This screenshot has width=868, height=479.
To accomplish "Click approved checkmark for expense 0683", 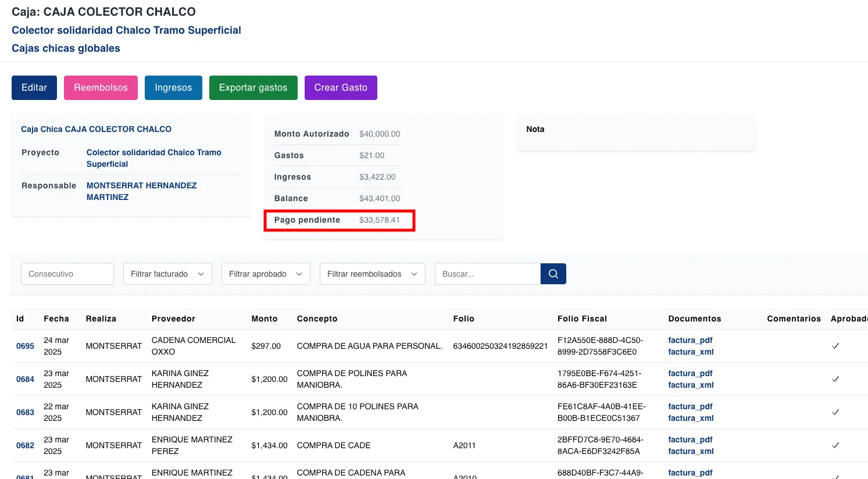I will [x=835, y=412].
